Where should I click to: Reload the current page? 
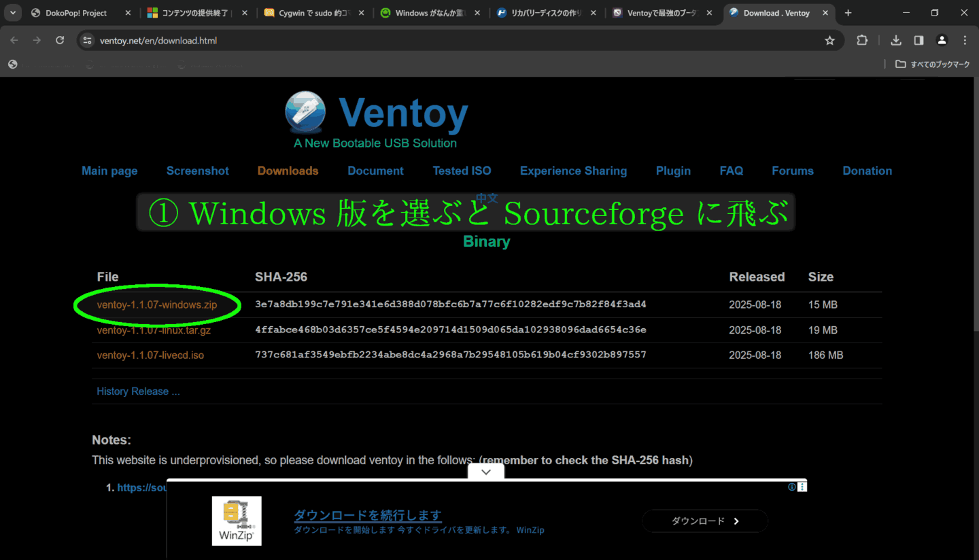60,40
